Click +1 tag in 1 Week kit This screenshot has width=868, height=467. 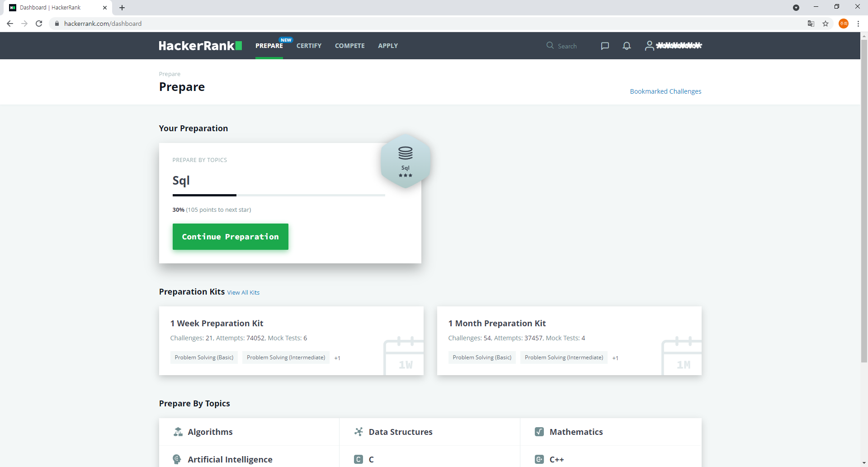click(337, 358)
